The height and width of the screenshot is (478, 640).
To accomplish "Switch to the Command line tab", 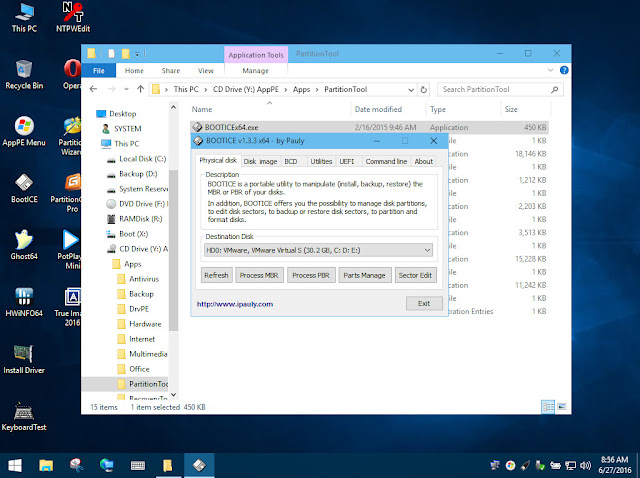I will (x=386, y=162).
